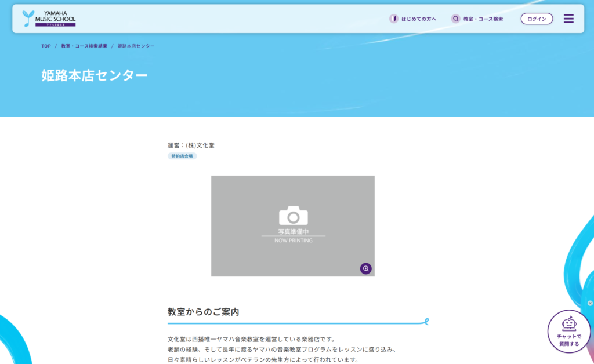The width and height of the screenshot is (594, 364).
Task: Open the 教室・コース検索 link
Action: 483,19
